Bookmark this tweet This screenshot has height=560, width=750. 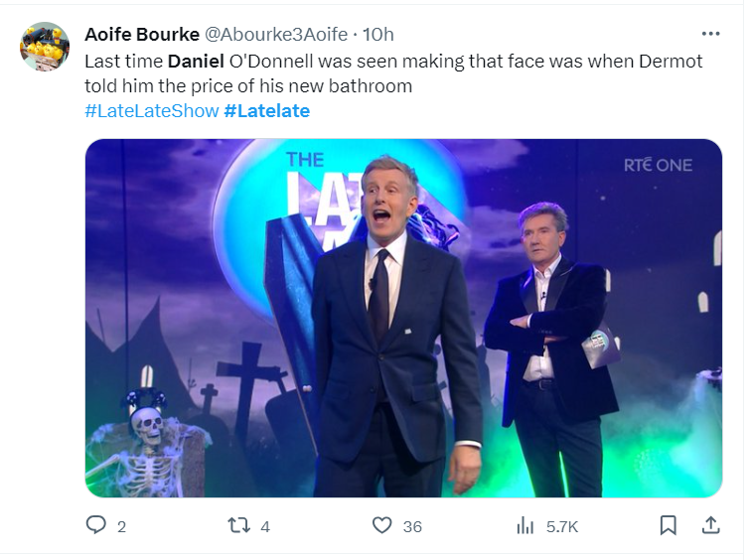(669, 525)
